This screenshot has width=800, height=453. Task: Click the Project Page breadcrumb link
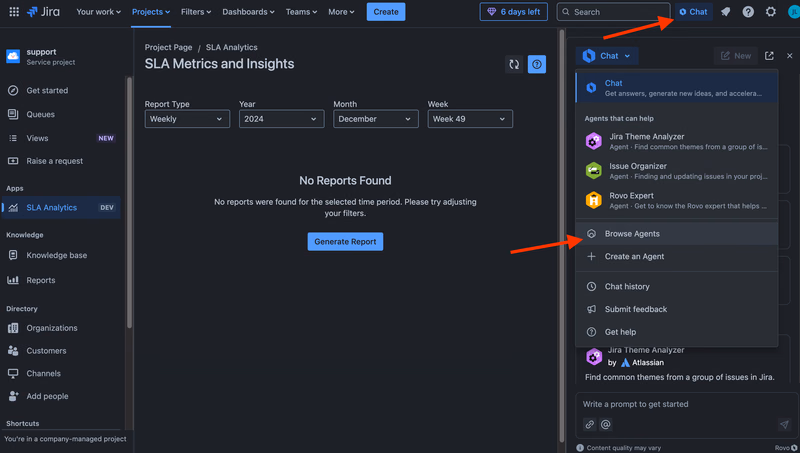[168, 47]
